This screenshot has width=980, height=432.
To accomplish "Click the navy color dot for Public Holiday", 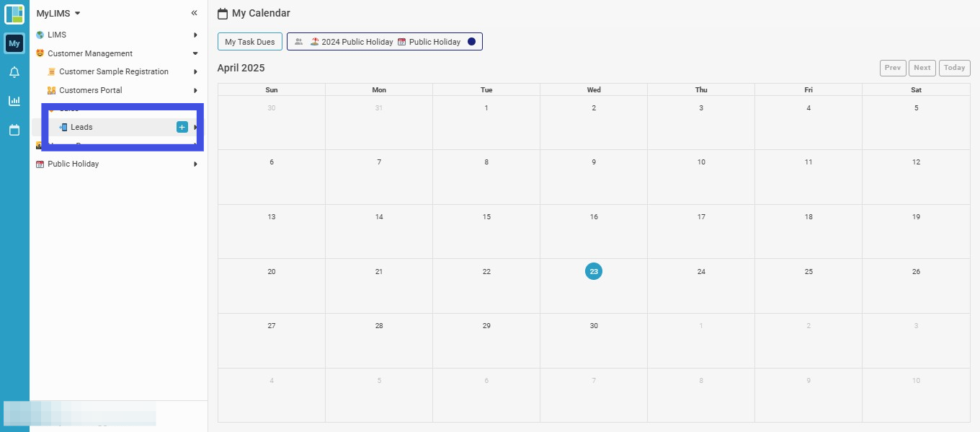I will (x=471, y=42).
